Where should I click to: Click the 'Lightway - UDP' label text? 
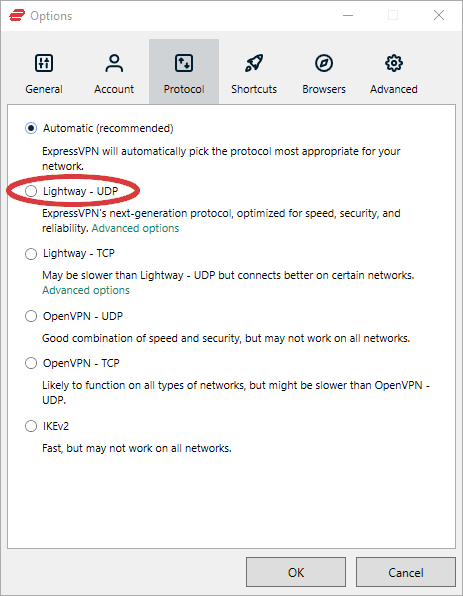81,191
